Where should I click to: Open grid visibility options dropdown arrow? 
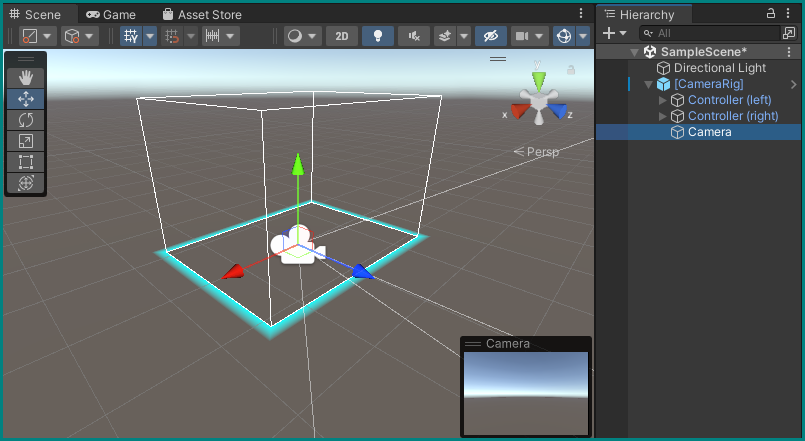[150, 36]
